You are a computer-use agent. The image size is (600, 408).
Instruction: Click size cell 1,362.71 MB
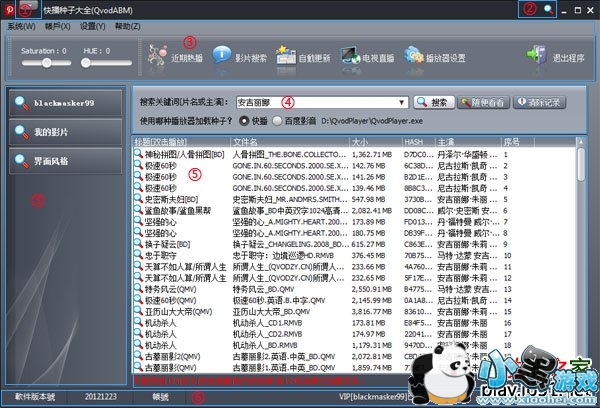[x=372, y=154]
